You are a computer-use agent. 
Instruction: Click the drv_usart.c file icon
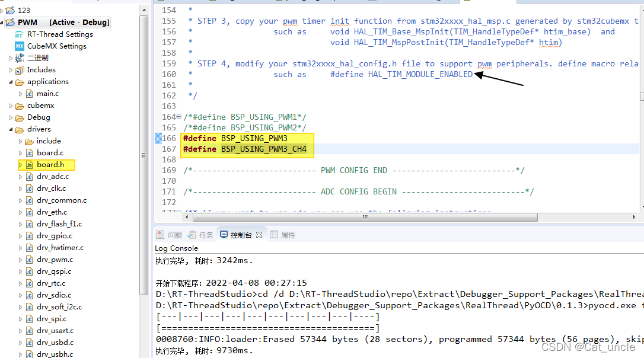point(29,331)
